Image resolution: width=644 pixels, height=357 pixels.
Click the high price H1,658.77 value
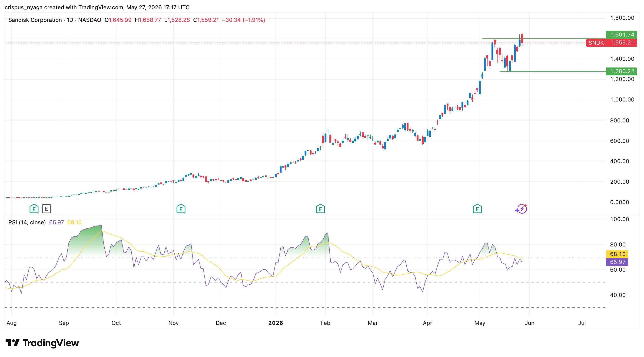[148, 20]
